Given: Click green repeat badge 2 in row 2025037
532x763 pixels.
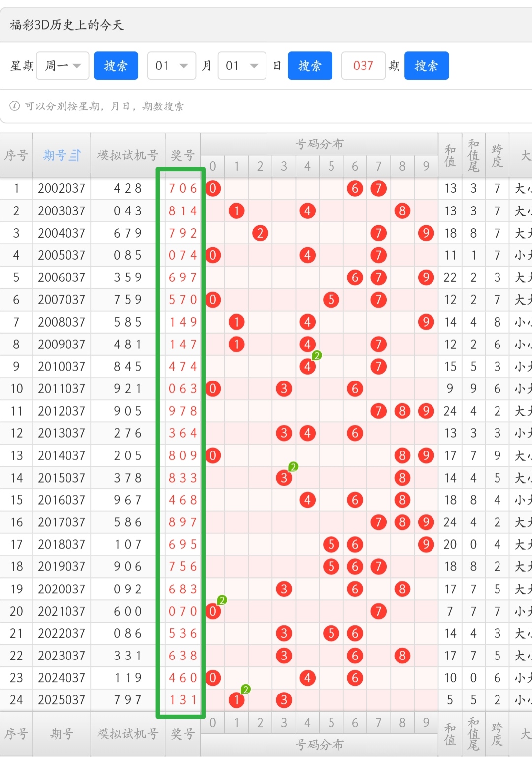Looking at the screenshot, I should 246,689.
